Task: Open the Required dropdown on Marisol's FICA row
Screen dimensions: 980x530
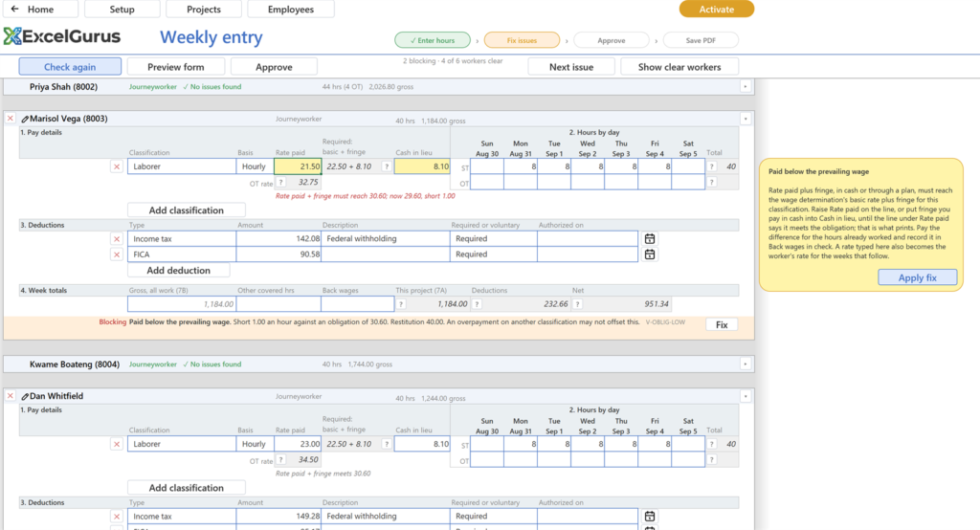Action: click(x=493, y=254)
